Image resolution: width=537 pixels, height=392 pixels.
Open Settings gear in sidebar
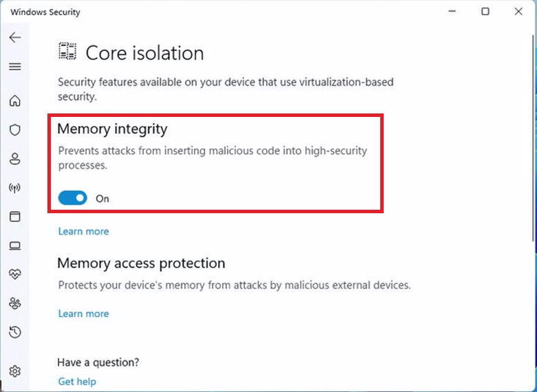(x=14, y=371)
